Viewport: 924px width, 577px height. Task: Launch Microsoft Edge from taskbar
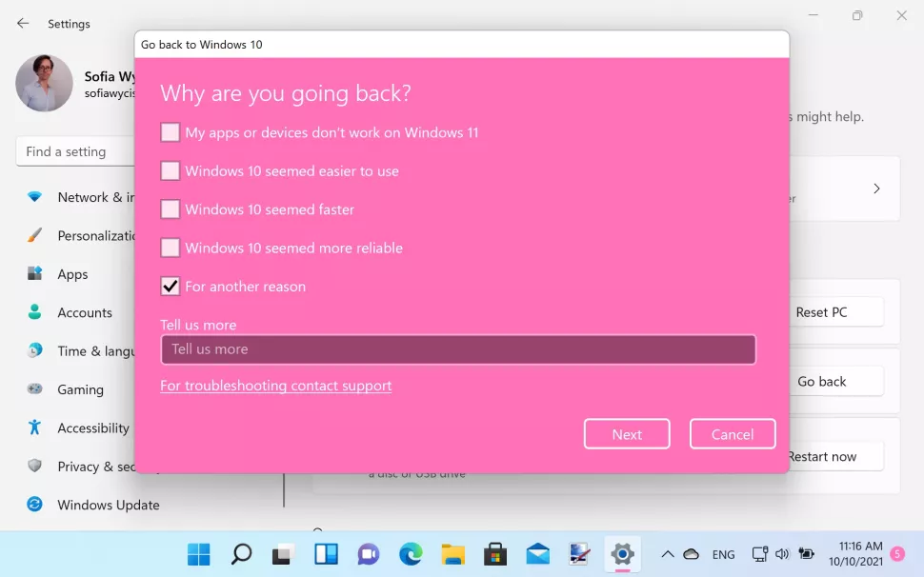pos(411,554)
